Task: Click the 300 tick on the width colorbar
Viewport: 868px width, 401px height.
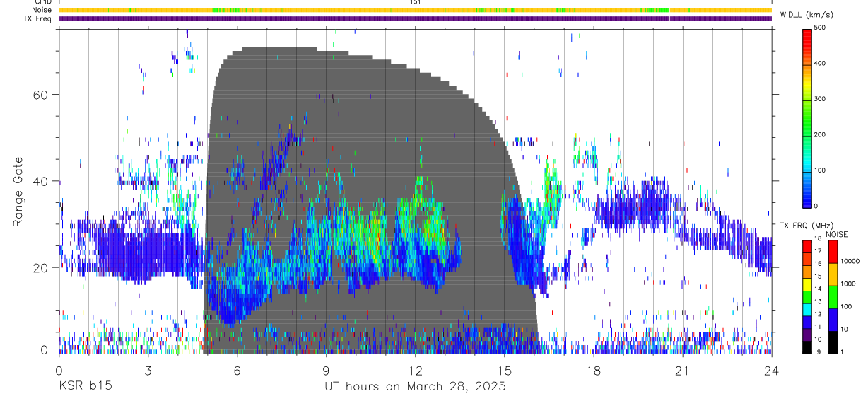Action: pos(821,99)
